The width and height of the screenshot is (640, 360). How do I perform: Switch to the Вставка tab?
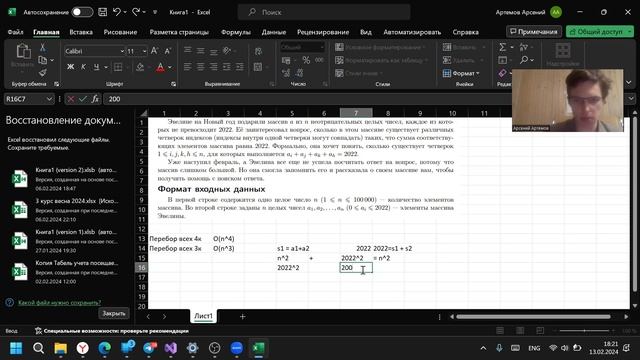(x=81, y=32)
